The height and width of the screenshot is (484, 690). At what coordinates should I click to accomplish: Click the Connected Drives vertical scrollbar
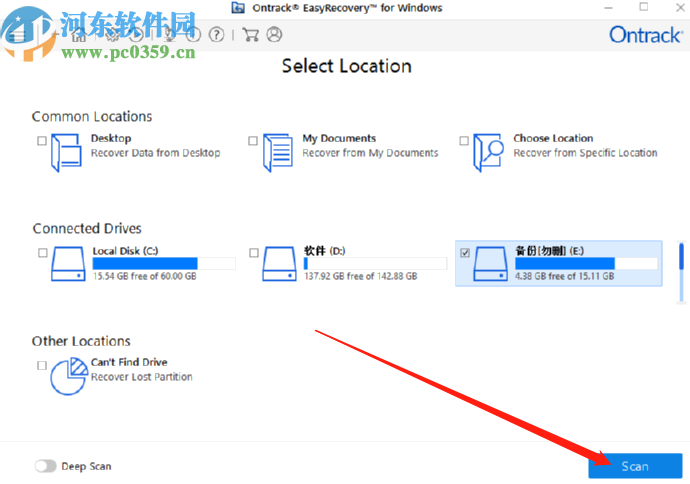[681, 273]
